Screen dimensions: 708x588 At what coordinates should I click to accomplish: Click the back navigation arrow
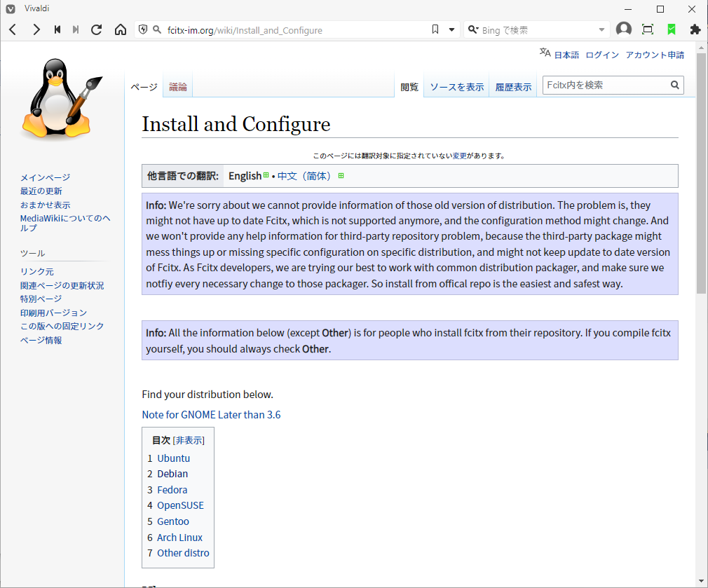12,29
